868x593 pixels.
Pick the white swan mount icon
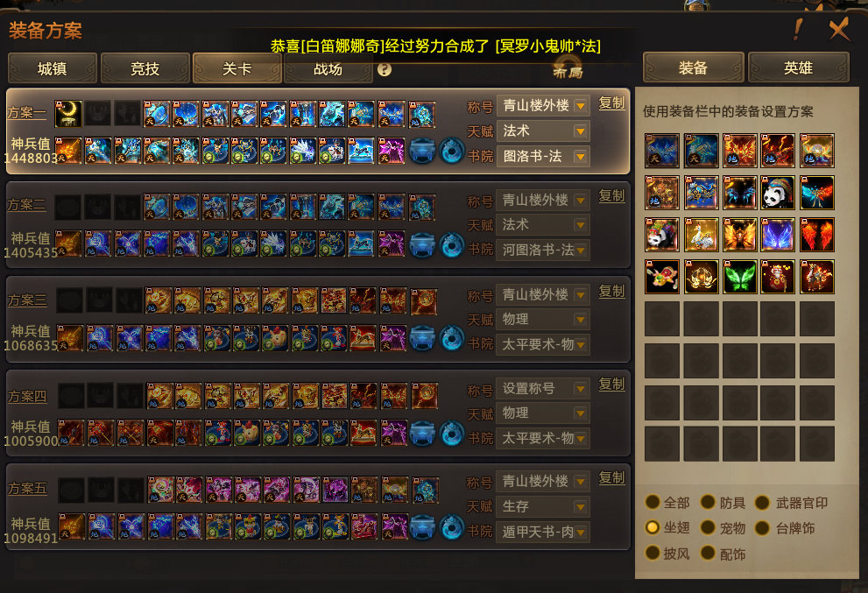pyautogui.click(x=702, y=235)
